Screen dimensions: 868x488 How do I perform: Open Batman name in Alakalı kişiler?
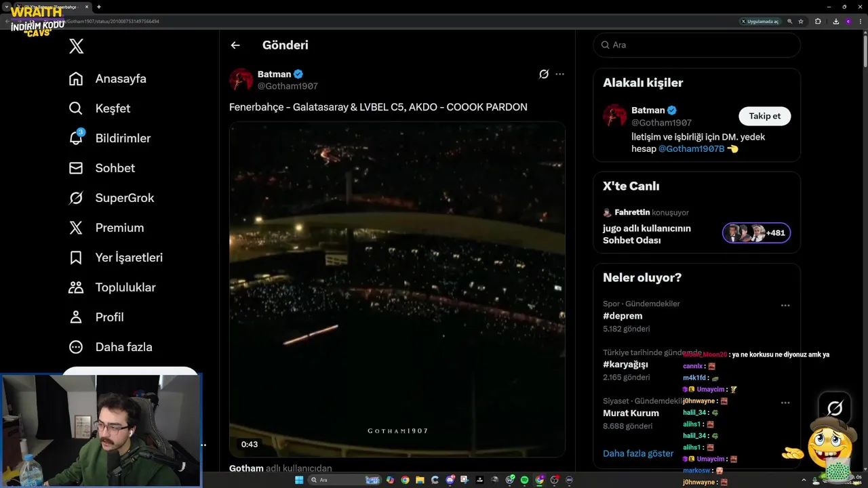pos(648,110)
